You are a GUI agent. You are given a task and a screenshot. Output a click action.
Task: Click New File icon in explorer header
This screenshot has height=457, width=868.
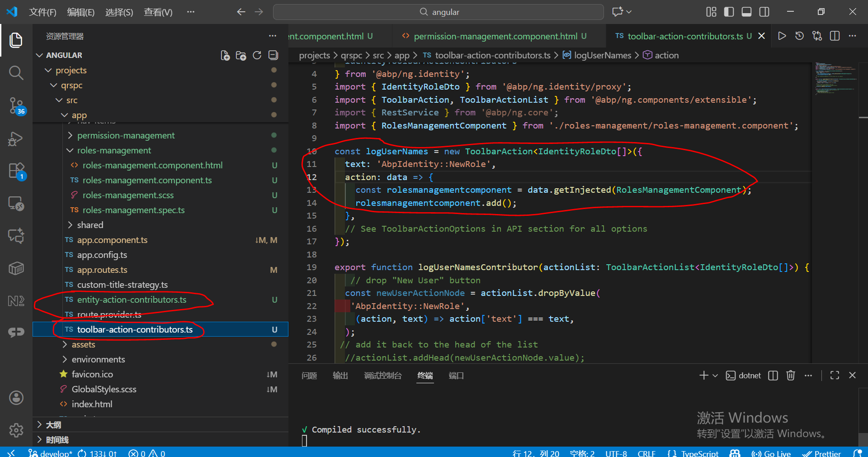point(225,55)
